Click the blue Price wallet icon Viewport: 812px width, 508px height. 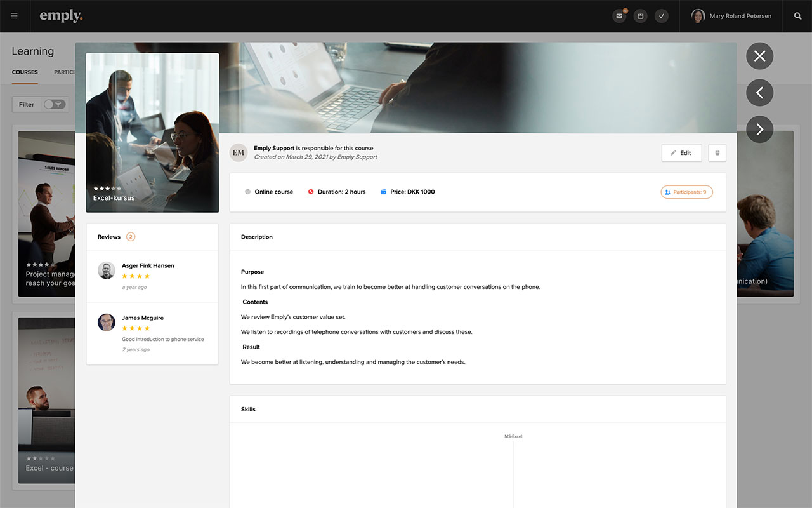(383, 192)
